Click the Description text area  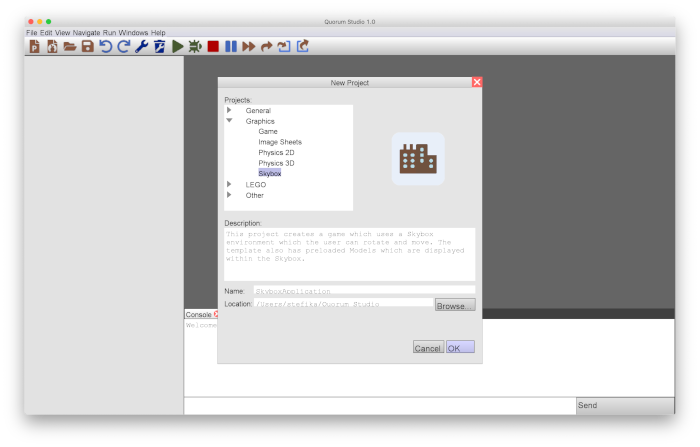(x=350, y=254)
